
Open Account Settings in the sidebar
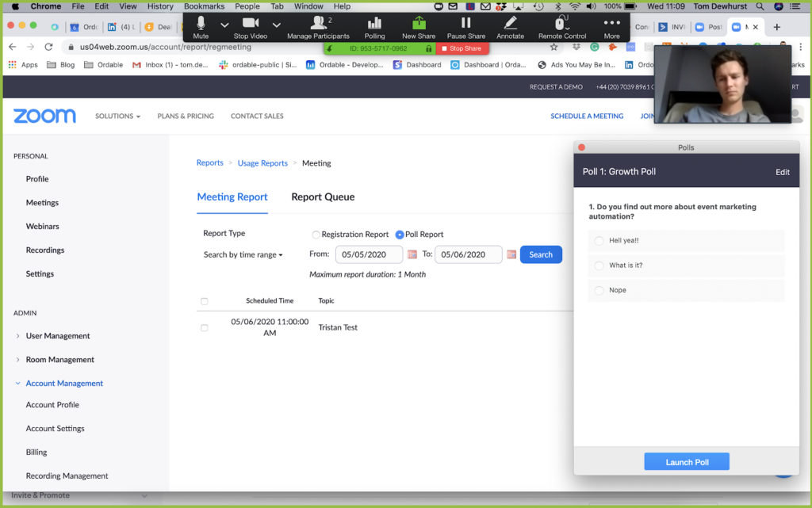point(55,428)
